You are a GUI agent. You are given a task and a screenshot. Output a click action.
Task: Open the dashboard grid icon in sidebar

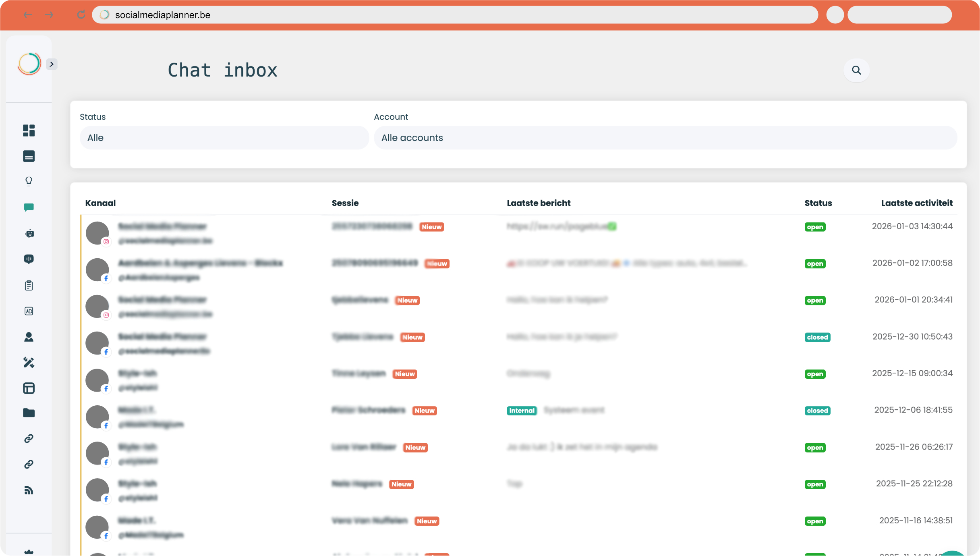(x=29, y=131)
